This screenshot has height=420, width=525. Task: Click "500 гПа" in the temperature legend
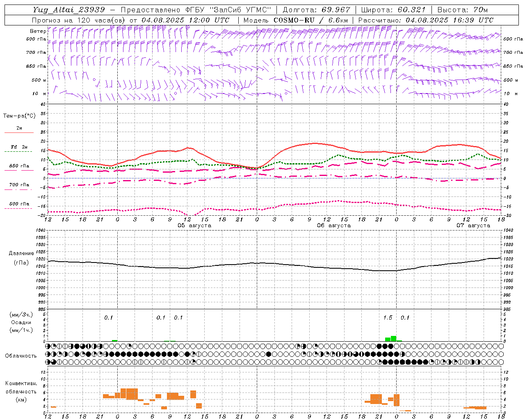19,204
